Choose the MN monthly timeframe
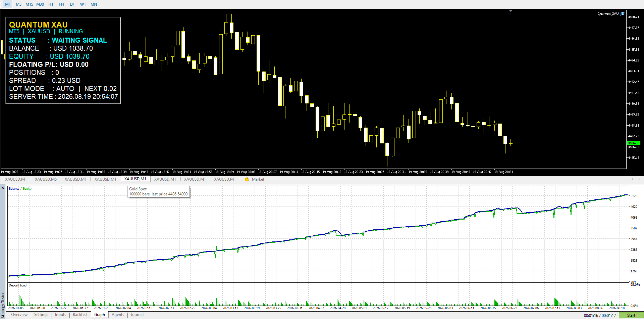The image size is (644, 319). (94, 4)
